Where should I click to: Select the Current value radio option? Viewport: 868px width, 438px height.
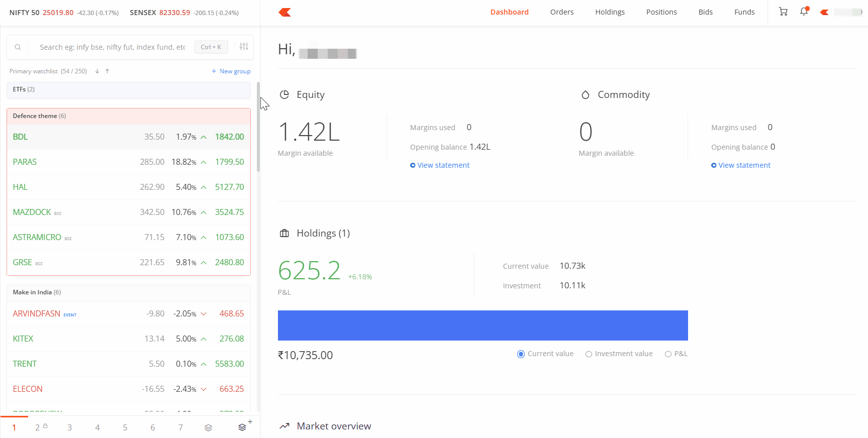pyautogui.click(x=521, y=354)
